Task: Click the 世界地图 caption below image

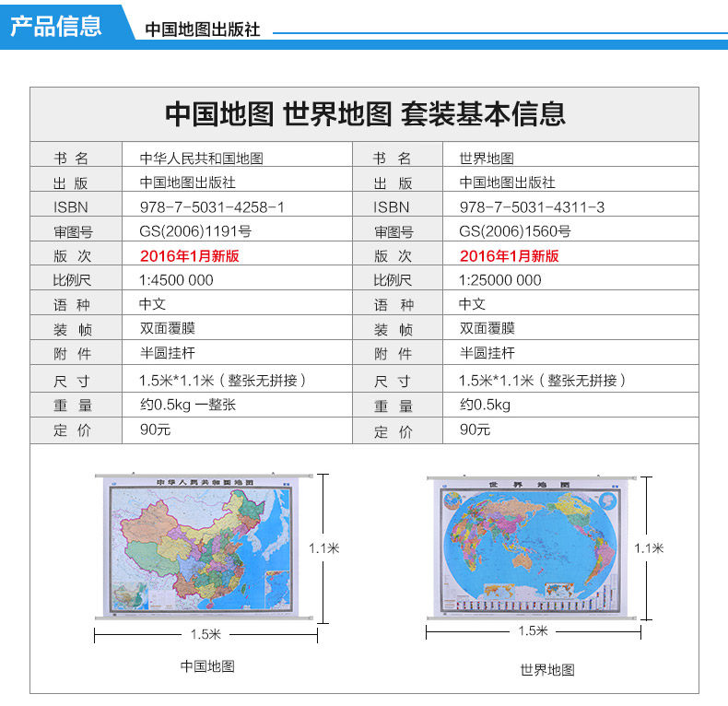Action: [547, 670]
